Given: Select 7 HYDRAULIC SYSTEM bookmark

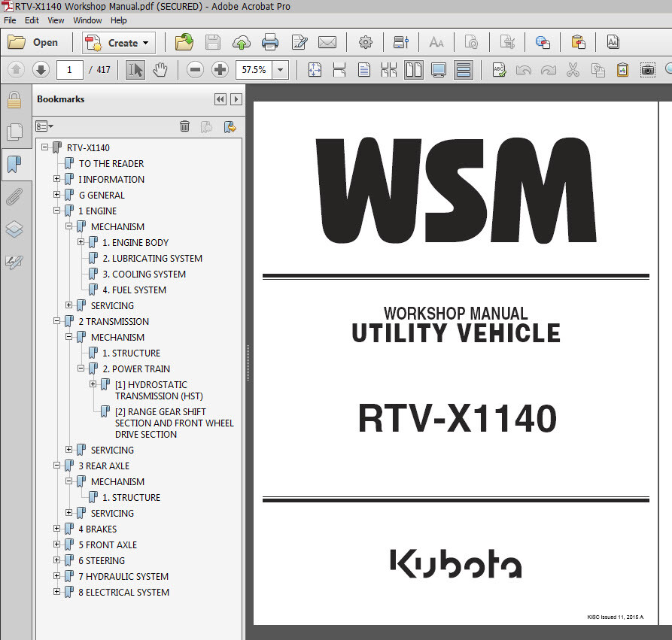Looking at the screenshot, I should (123, 576).
